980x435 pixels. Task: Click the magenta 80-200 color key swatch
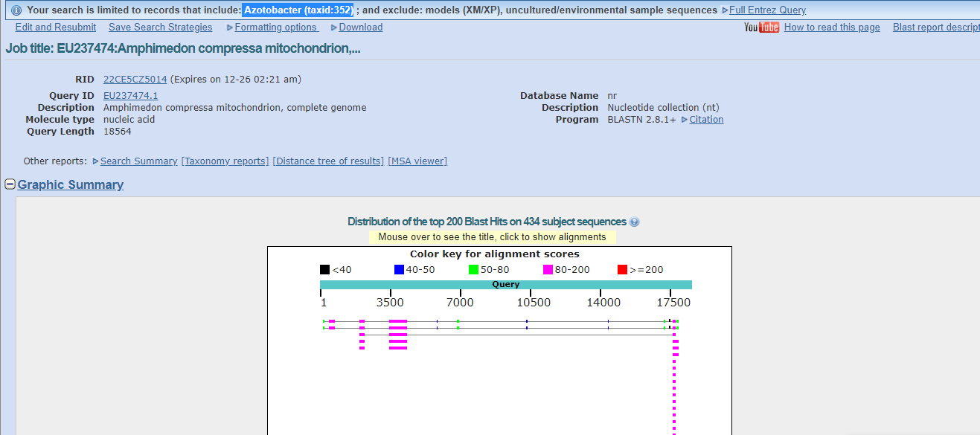tap(548, 270)
